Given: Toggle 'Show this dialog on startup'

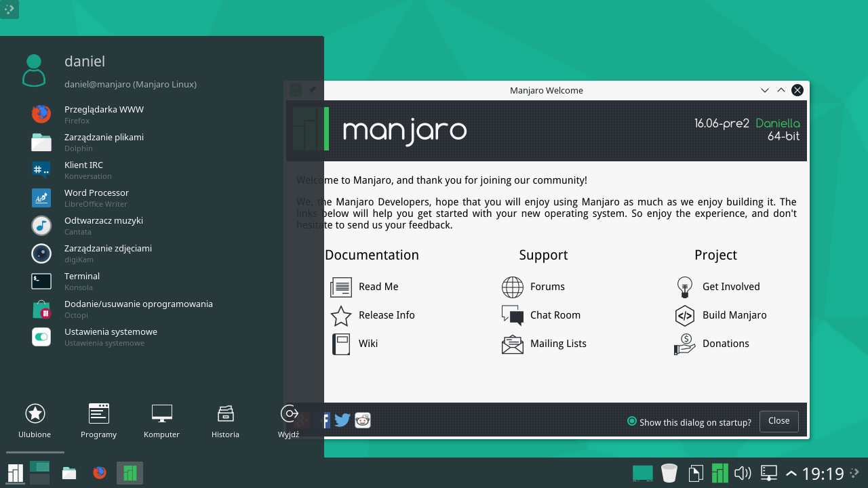Looking at the screenshot, I should coord(631,422).
